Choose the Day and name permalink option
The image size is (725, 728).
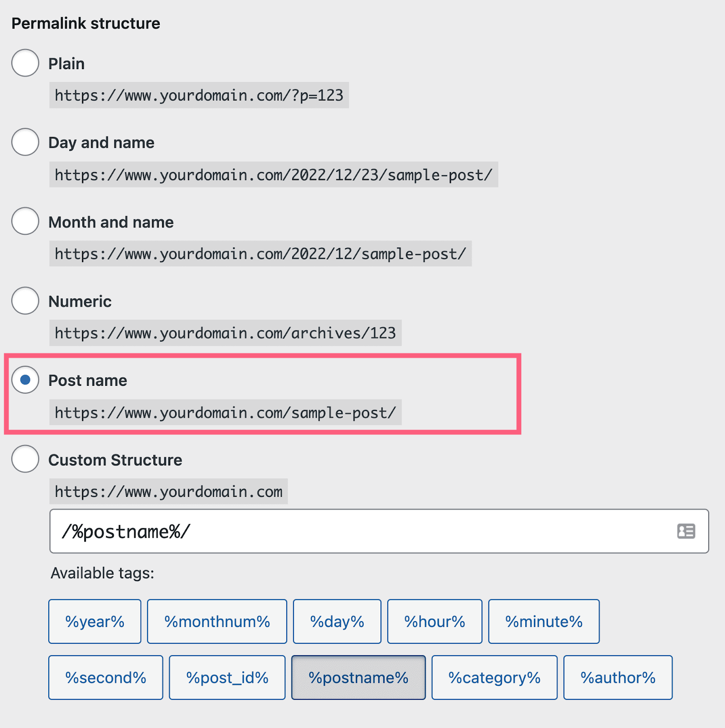[25, 142]
